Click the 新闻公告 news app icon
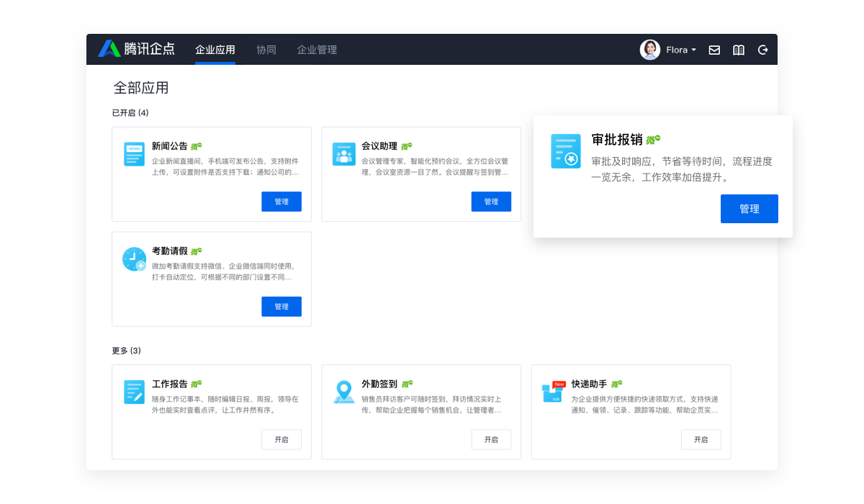The image size is (864, 504). click(134, 154)
